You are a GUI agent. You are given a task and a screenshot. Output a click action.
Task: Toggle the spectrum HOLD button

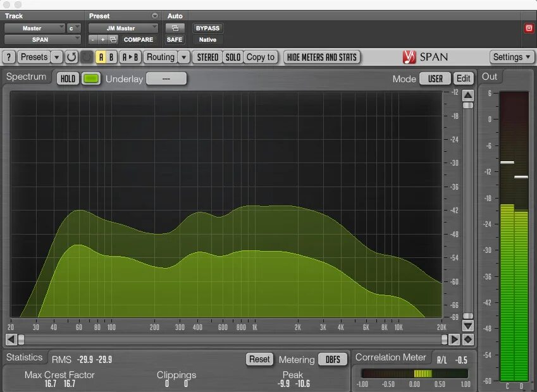tap(68, 79)
